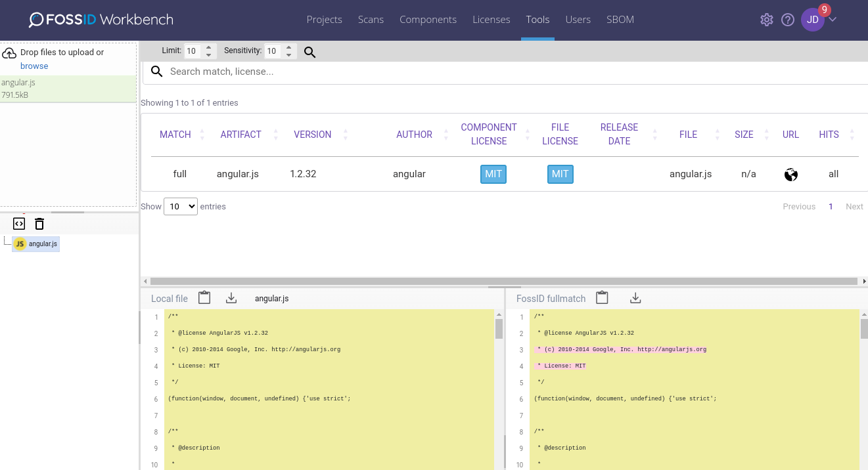Viewport: 868px width, 470px height.
Task: Expand the user menu chevron
Action: coord(833,19)
